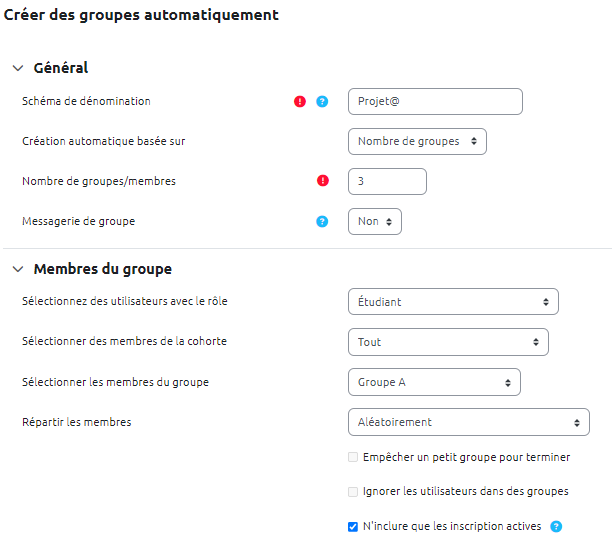
Task: Open cohort dropdown showing Tout
Action: coord(447,342)
